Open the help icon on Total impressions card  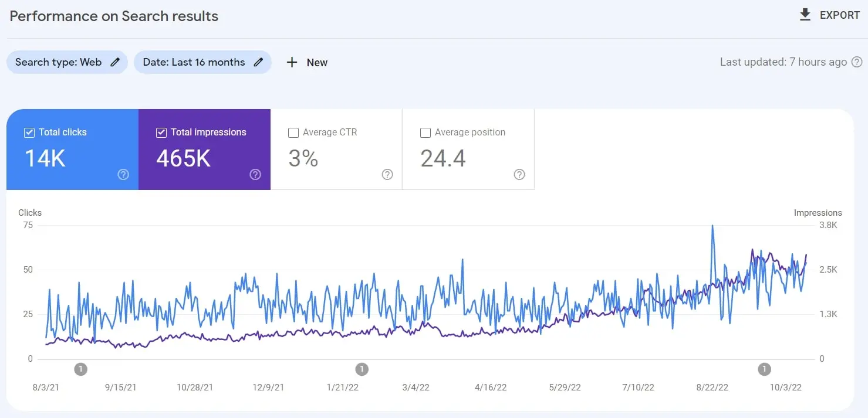click(x=255, y=174)
